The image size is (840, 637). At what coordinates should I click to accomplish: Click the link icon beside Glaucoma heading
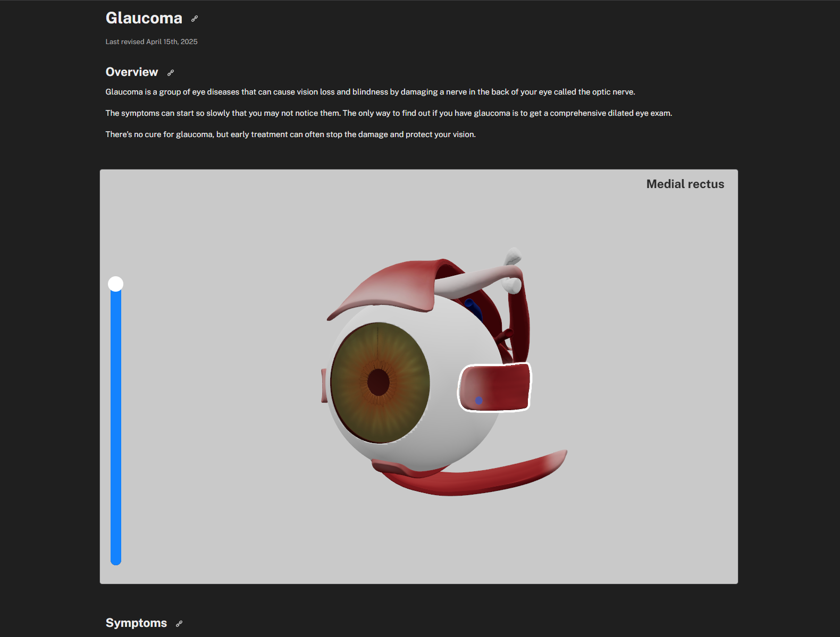point(195,19)
